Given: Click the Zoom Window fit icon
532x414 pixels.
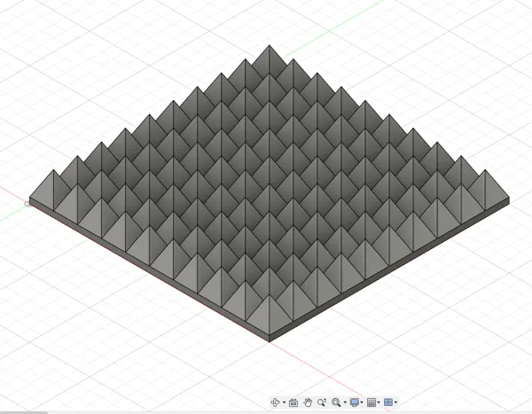Looking at the screenshot, I should click(336, 402).
